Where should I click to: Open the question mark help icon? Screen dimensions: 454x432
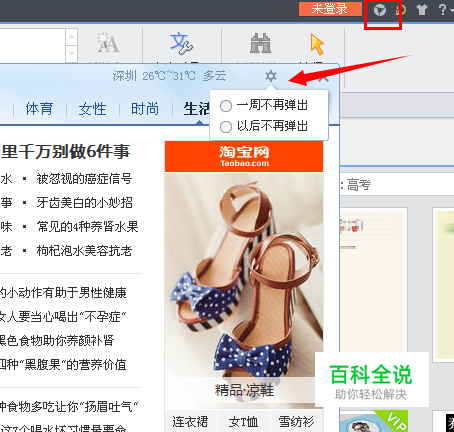(442, 10)
